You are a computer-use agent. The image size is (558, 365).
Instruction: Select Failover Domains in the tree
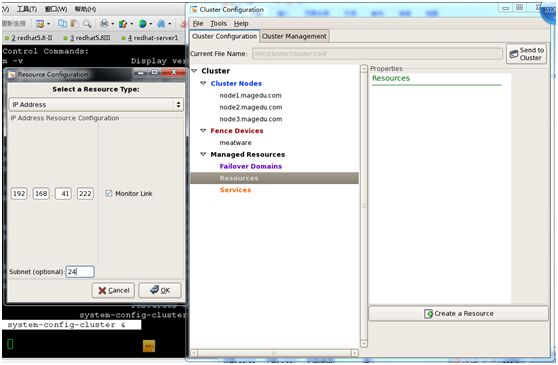click(251, 166)
